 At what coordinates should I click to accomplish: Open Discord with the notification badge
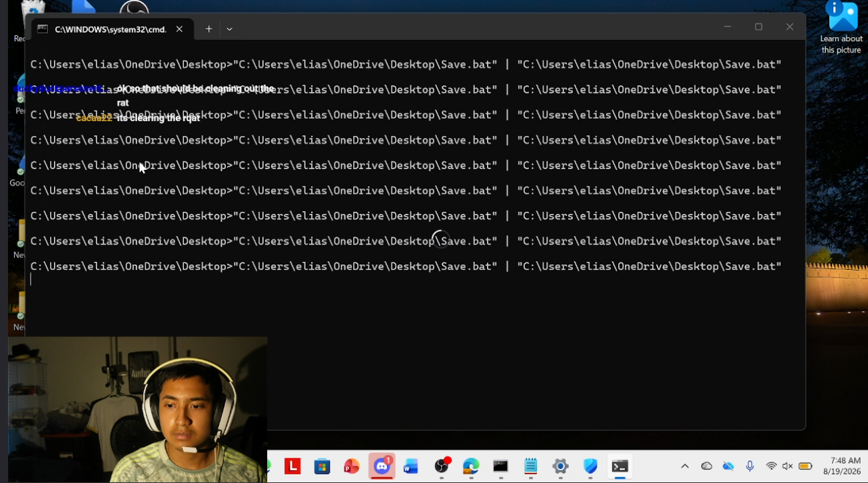pyautogui.click(x=382, y=466)
